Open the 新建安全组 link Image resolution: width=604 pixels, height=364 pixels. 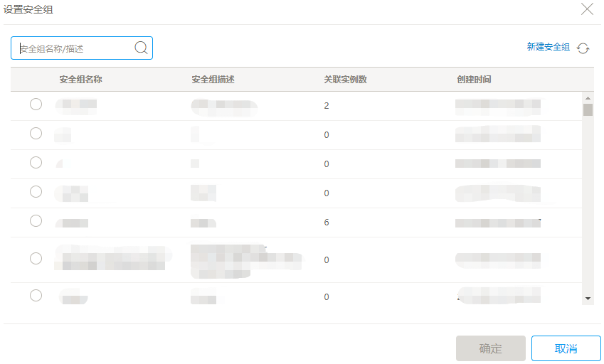(x=548, y=47)
